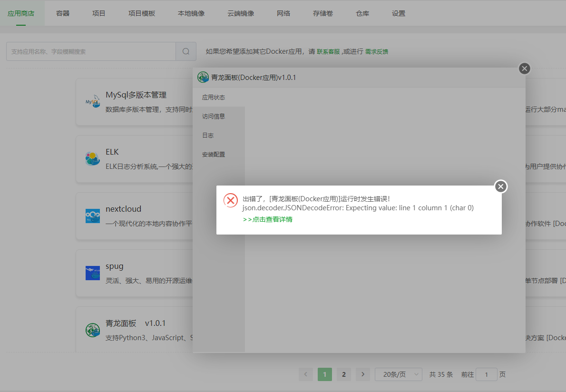
Task: Switch to the 项目模板 tab
Action: [x=142, y=13]
